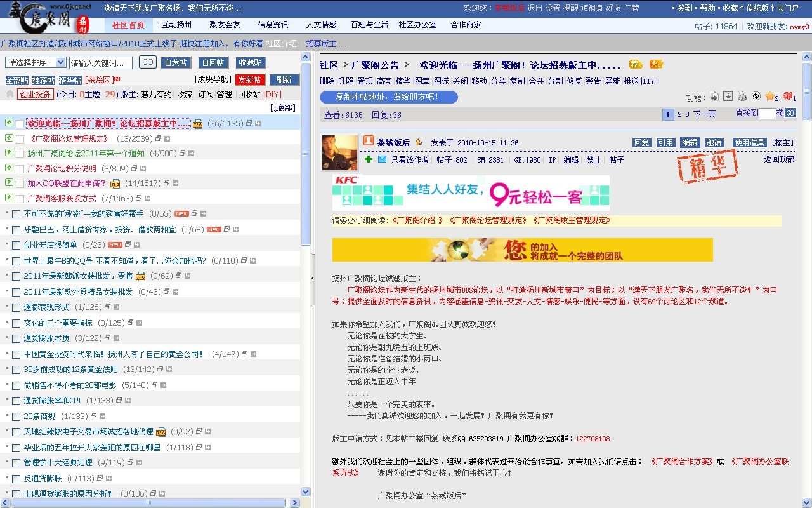
Task: Click the 只看该作者 link
Action: (410, 160)
